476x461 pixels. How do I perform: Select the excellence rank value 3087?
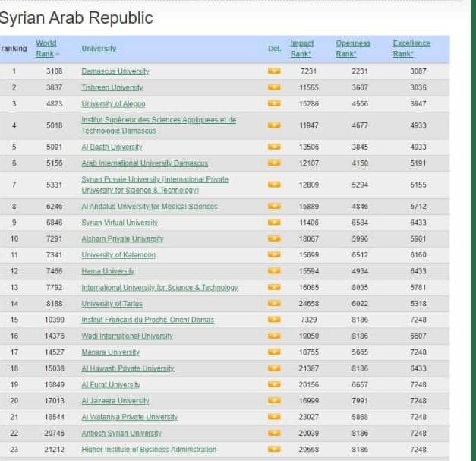[418, 71]
